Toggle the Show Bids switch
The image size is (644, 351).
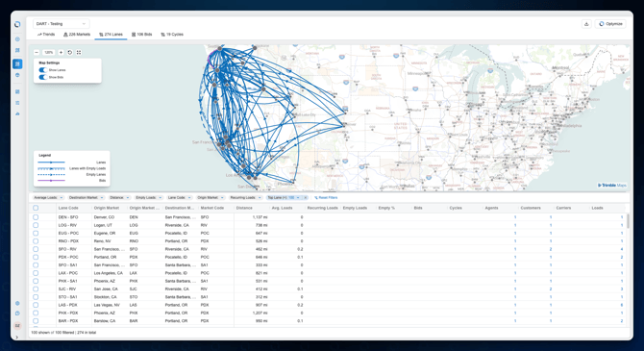point(42,77)
